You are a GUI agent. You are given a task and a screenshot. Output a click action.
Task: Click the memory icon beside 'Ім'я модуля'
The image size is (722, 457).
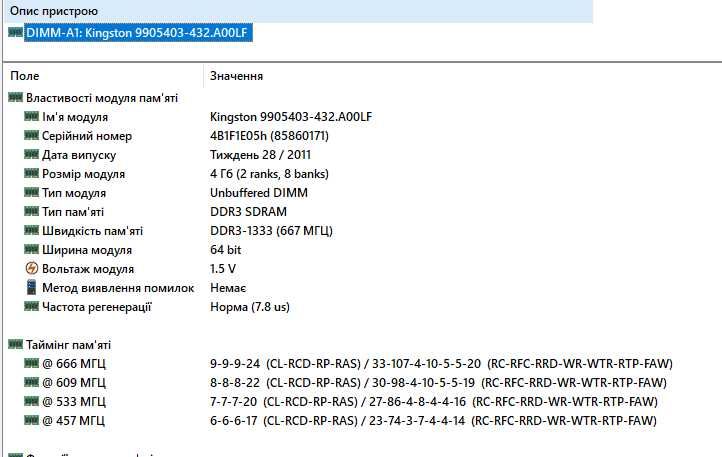(x=31, y=117)
